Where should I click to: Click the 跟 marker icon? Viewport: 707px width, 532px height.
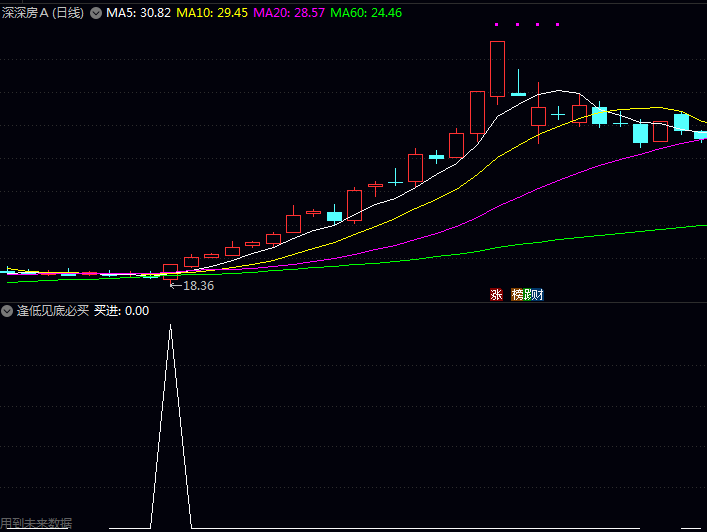click(x=528, y=294)
